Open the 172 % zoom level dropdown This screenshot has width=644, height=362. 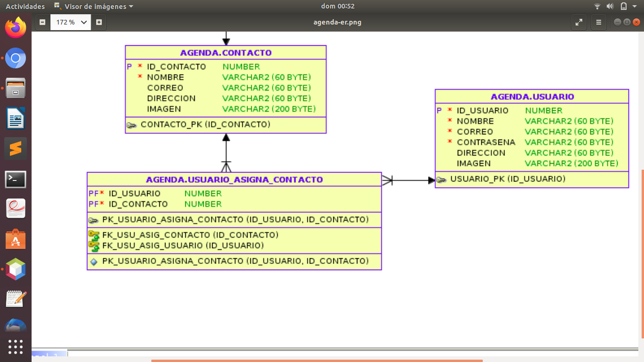point(70,22)
